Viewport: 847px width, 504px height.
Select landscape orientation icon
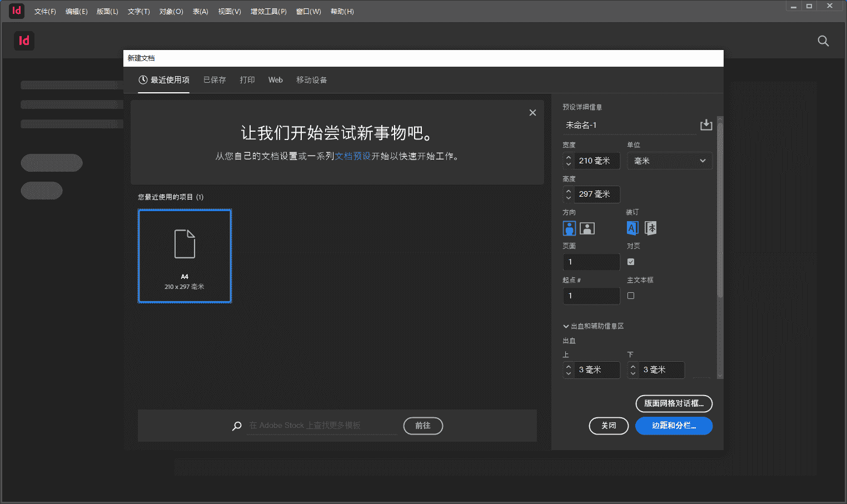click(x=587, y=228)
